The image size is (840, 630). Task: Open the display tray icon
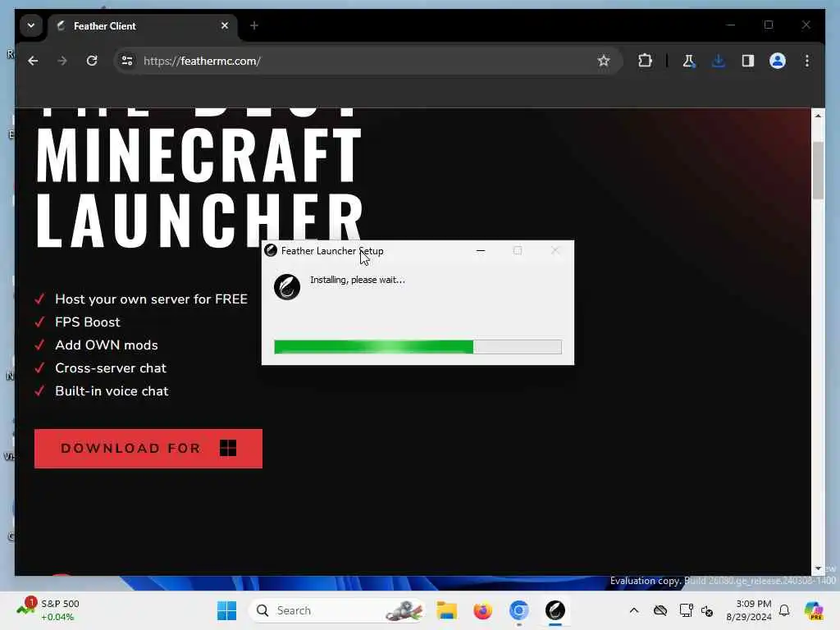tap(686, 610)
